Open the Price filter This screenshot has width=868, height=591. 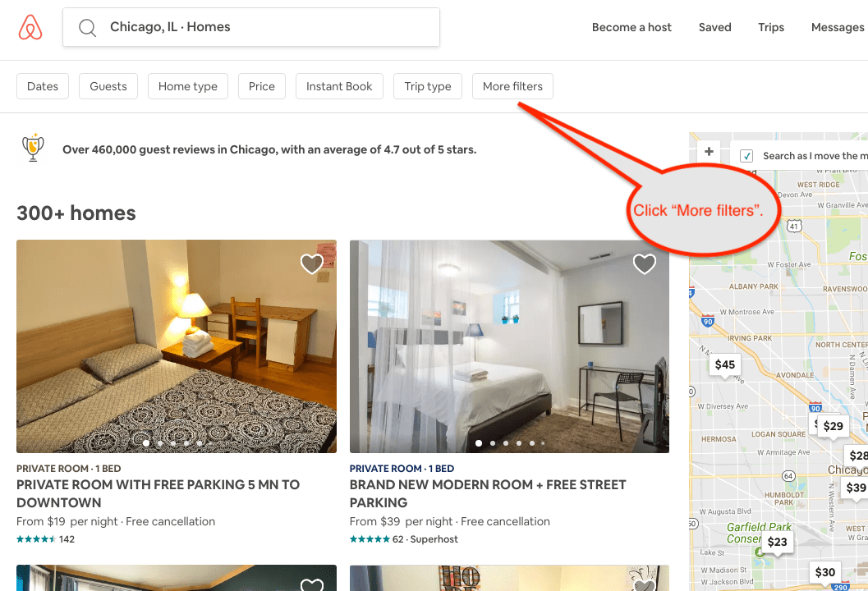tap(262, 86)
